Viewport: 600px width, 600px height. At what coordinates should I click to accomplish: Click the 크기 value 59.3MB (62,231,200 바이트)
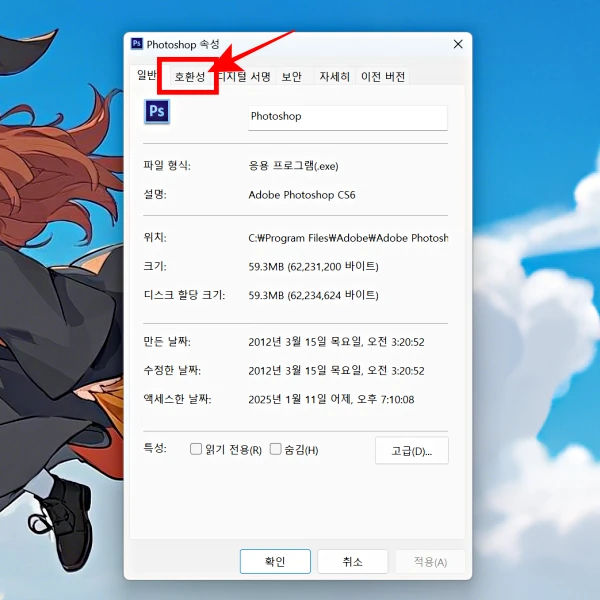pyautogui.click(x=313, y=266)
